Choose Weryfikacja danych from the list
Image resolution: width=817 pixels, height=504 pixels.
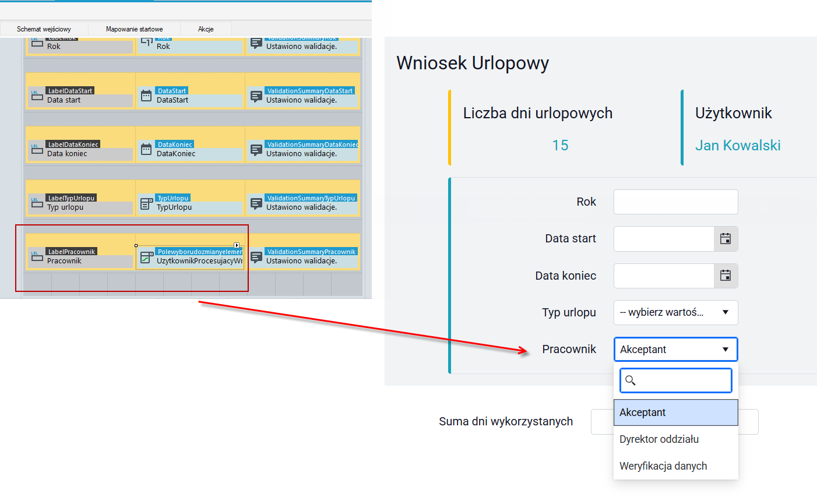click(x=676, y=466)
